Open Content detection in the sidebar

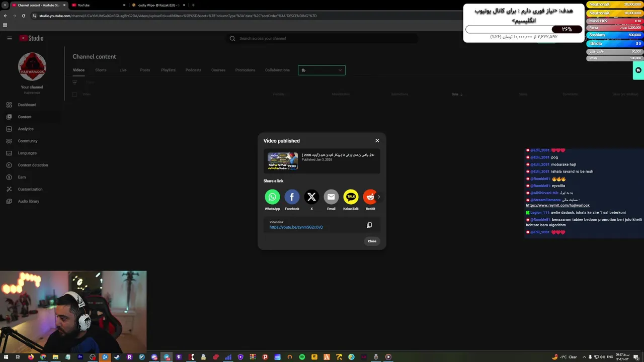(32, 165)
